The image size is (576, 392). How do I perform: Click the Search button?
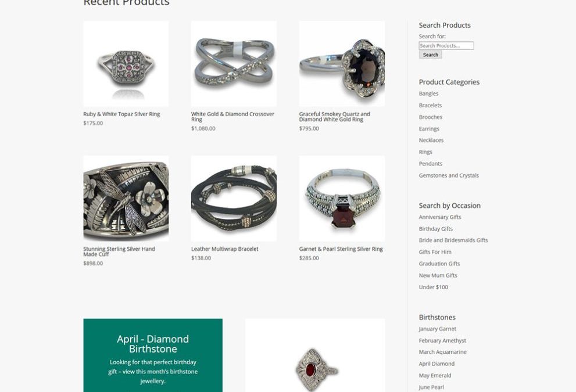click(431, 55)
